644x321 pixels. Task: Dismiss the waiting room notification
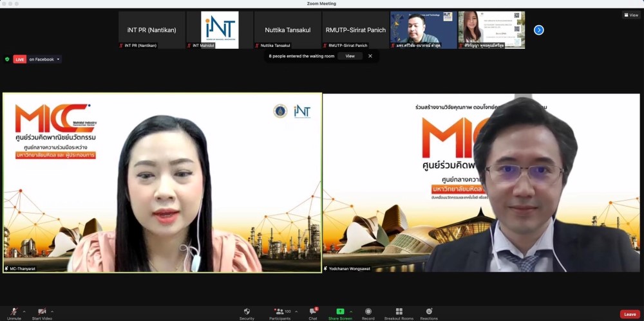pyautogui.click(x=370, y=56)
